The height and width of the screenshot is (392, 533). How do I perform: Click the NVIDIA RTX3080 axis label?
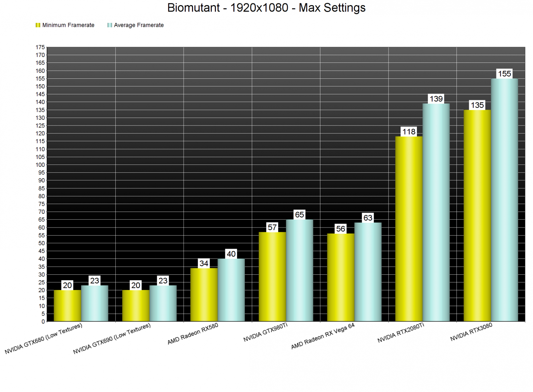click(471, 332)
